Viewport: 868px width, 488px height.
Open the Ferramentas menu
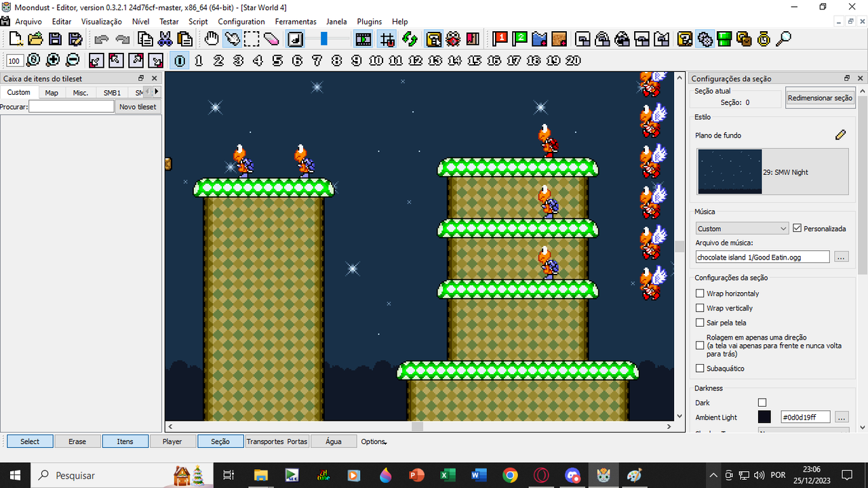[296, 22]
